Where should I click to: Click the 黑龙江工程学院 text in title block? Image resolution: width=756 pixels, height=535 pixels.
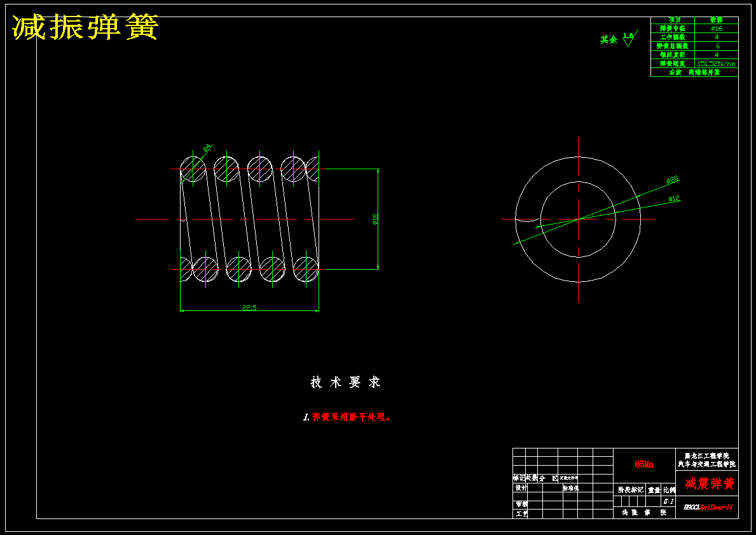[707, 456]
